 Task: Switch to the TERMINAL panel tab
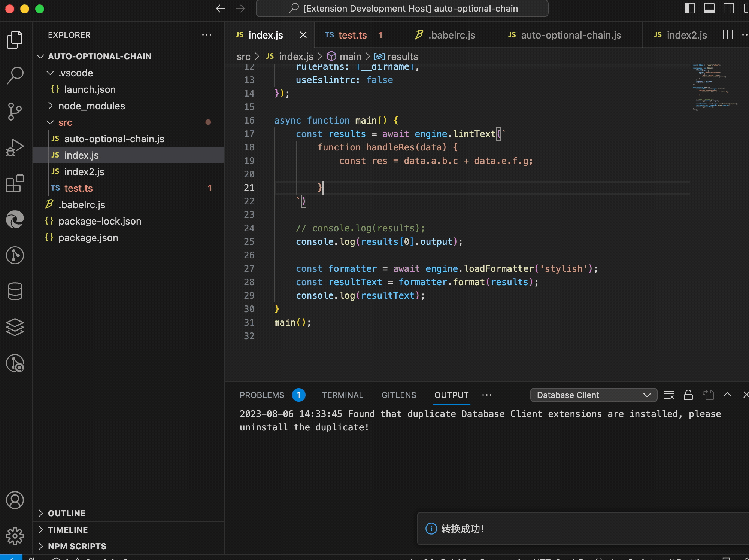coord(342,395)
